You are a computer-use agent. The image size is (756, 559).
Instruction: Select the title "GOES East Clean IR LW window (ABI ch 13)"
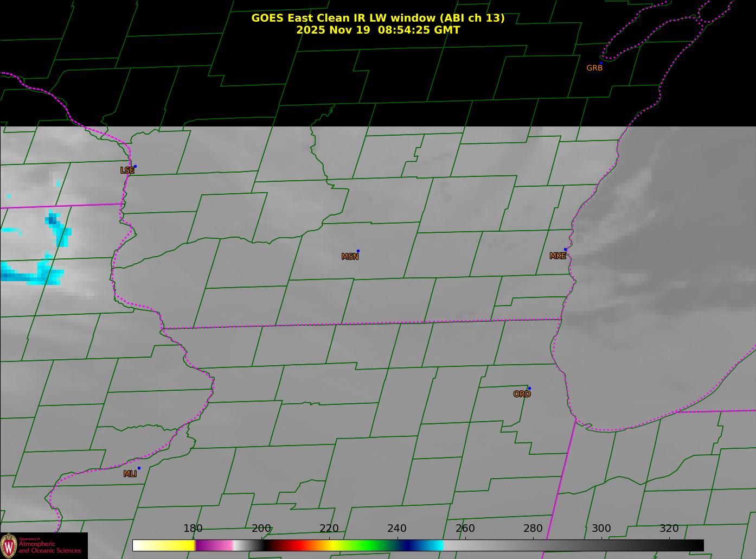pos(378,18)
